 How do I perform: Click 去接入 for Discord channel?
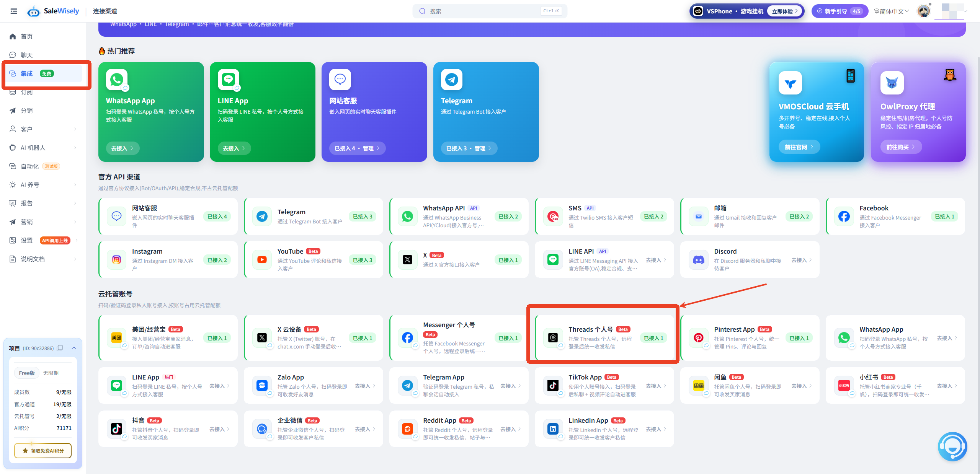click(x=802, y=260)
